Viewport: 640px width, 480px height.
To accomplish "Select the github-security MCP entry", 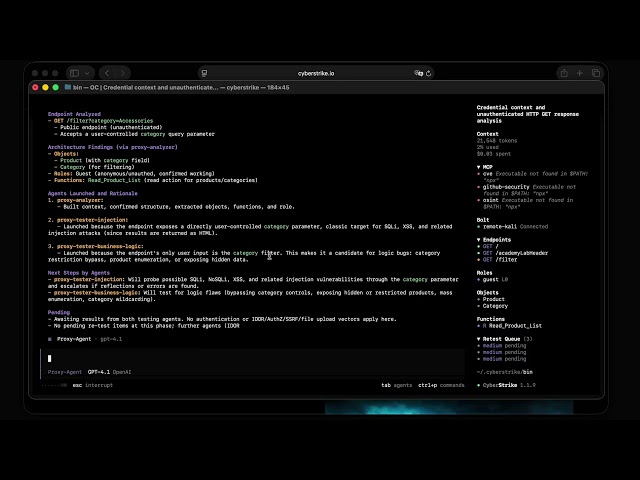I will point(527,190).
